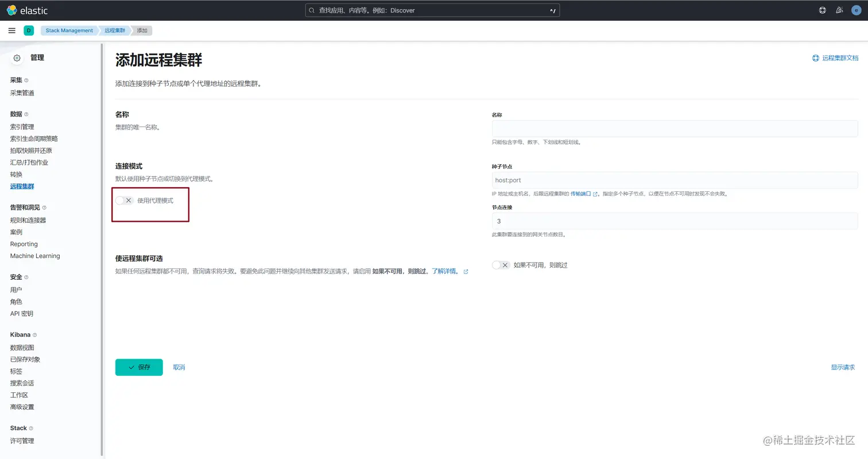Viewport: 868px width, 459px height.
Task: Open 搜索会话 in sidebar
Action: point(22,383)
